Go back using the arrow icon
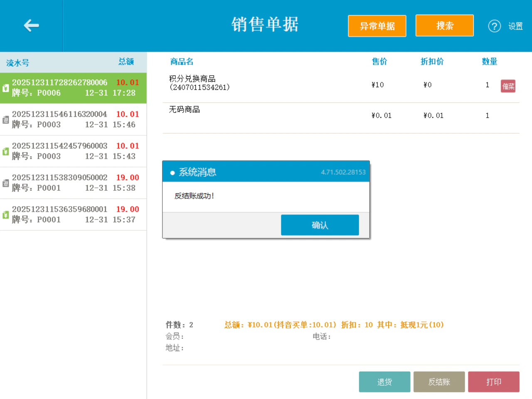 click(x=31, y=26)
